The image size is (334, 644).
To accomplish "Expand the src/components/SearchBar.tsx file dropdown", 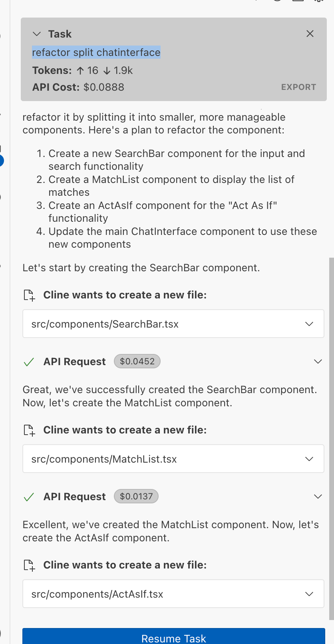I will tap(309, 324).
